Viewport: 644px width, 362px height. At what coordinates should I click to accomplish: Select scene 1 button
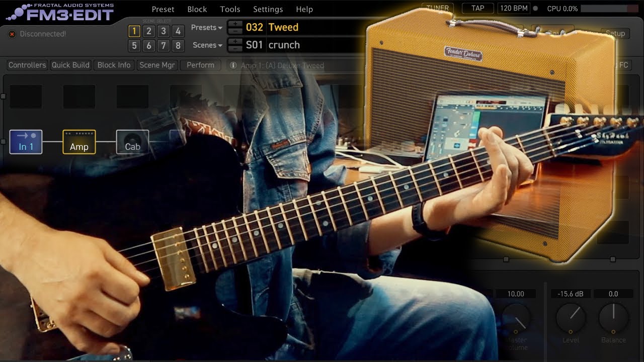pos(134,31)
